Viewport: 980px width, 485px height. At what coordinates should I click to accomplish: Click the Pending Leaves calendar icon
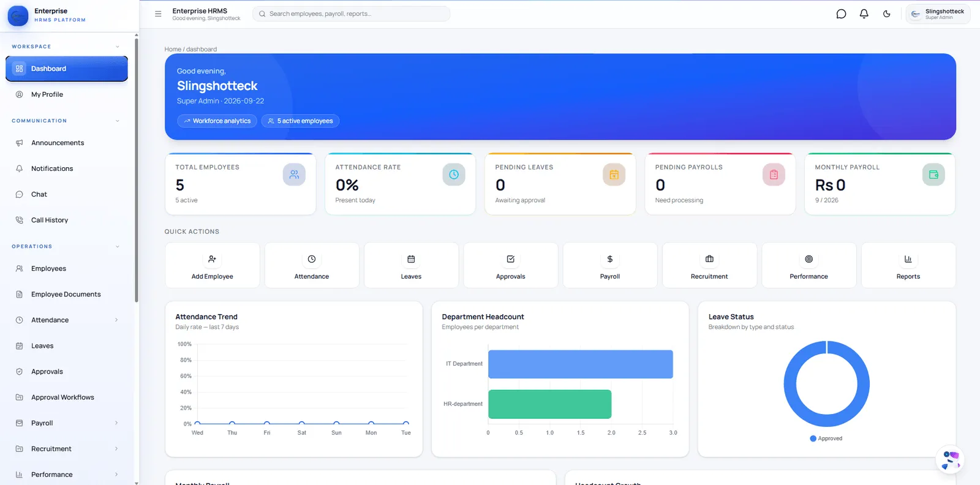click(x=614, y=175)
